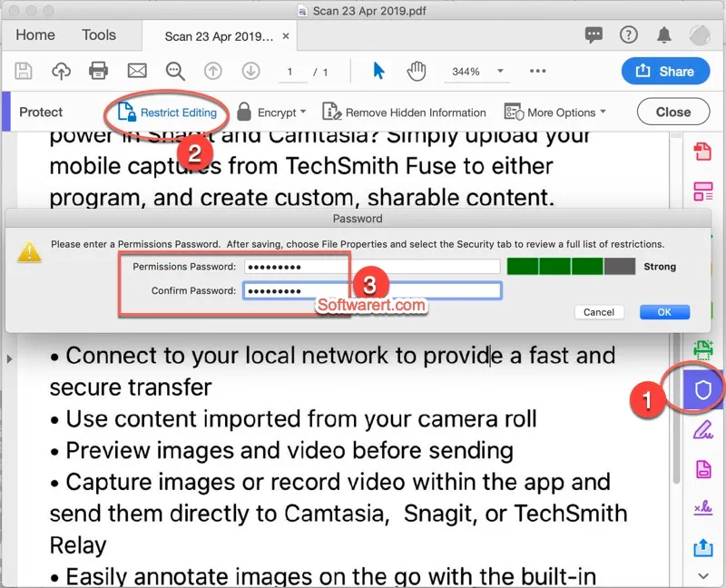The width and height of the screenshot is (726, 588).
Task: Select the pointer selection tool
Action: 378,70
